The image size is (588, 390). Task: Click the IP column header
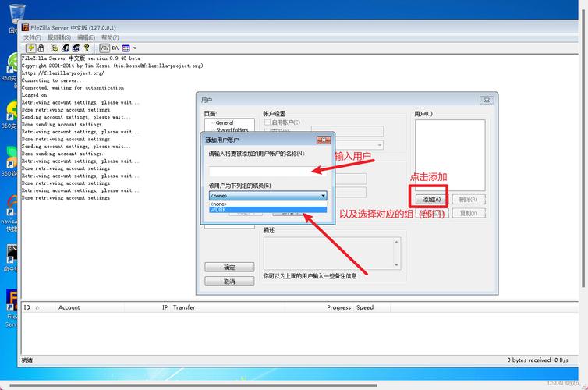point(165,307)
